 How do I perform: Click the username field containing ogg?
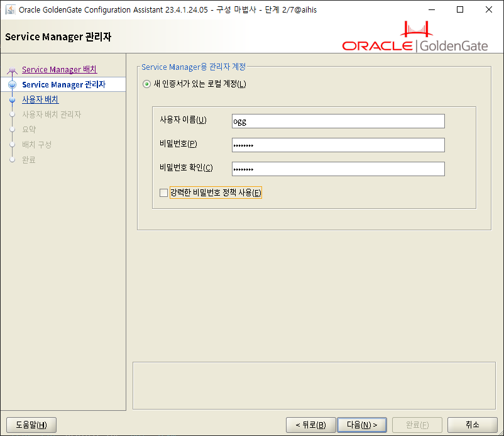pyautogui.click(x=338, y=121)
